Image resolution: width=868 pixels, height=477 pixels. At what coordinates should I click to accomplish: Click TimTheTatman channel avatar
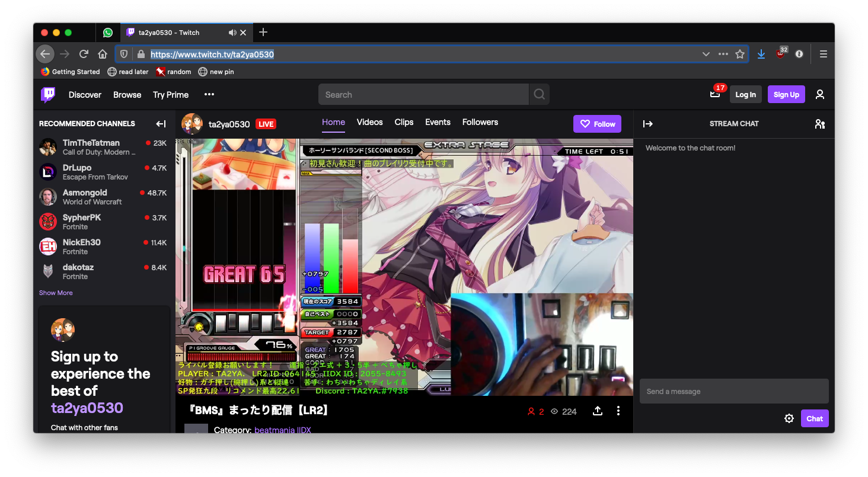click(x=48, y=147)
